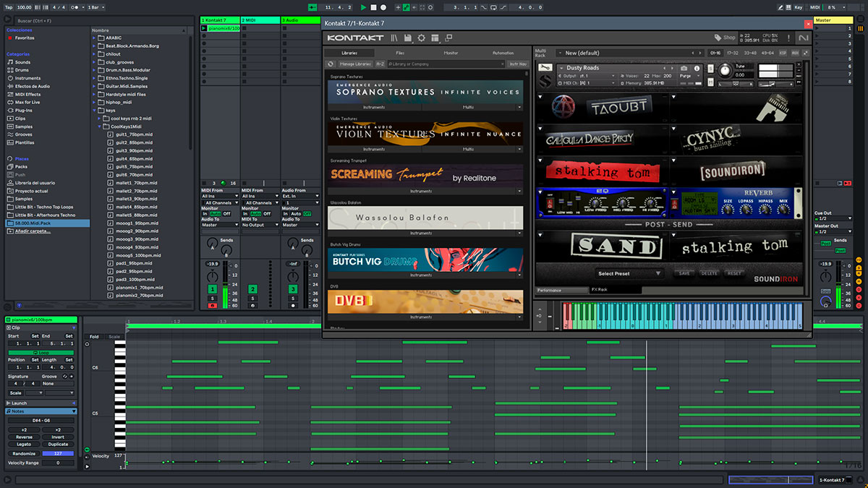
Task: Open the 1 Bar quantization menu
Action: pyautogui.click(x=95, y=7)
